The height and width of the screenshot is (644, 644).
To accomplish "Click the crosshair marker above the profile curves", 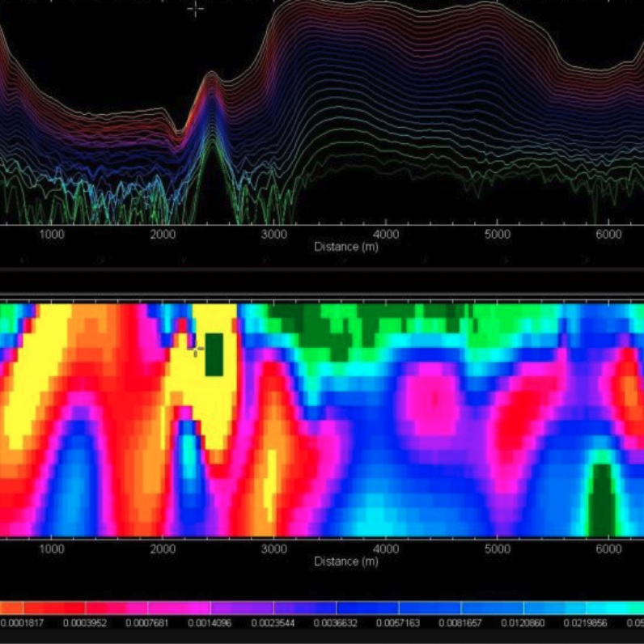I will pyautogui.click(x=196, y=9).
